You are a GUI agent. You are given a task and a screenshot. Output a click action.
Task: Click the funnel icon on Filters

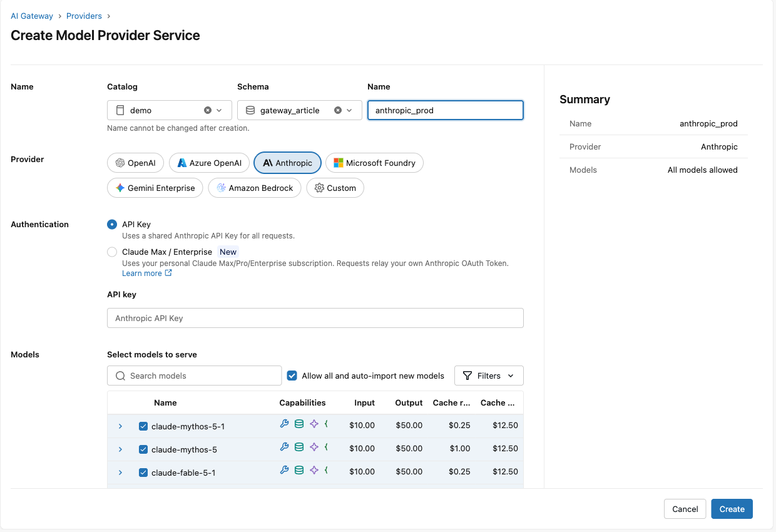pyautogui.click(x=467, y=376)
